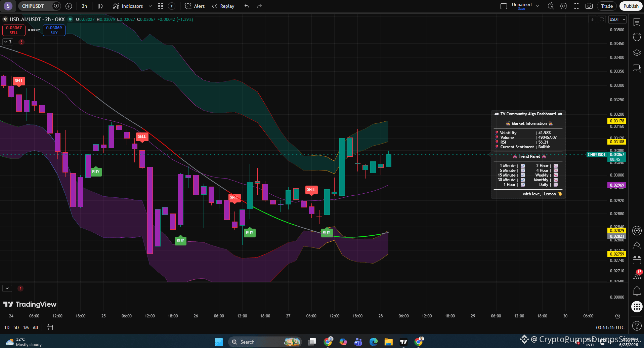Click the red warning icon in lower pane
The image size is (644, 348).
pyautogui.click(x=20, y=288)
